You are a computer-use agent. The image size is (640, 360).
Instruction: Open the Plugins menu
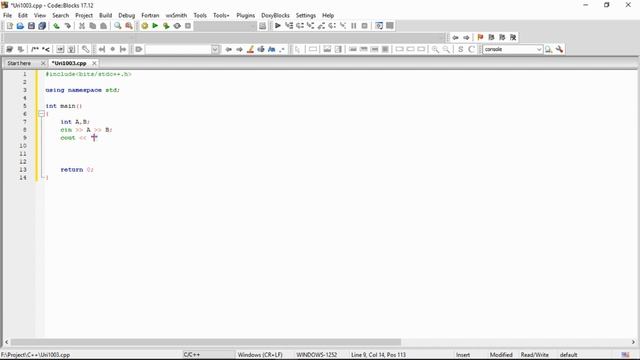(245, 15)
